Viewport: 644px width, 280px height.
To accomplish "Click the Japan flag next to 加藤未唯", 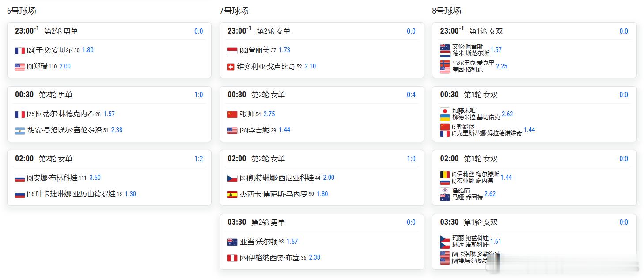I will (x=445, y=111).
